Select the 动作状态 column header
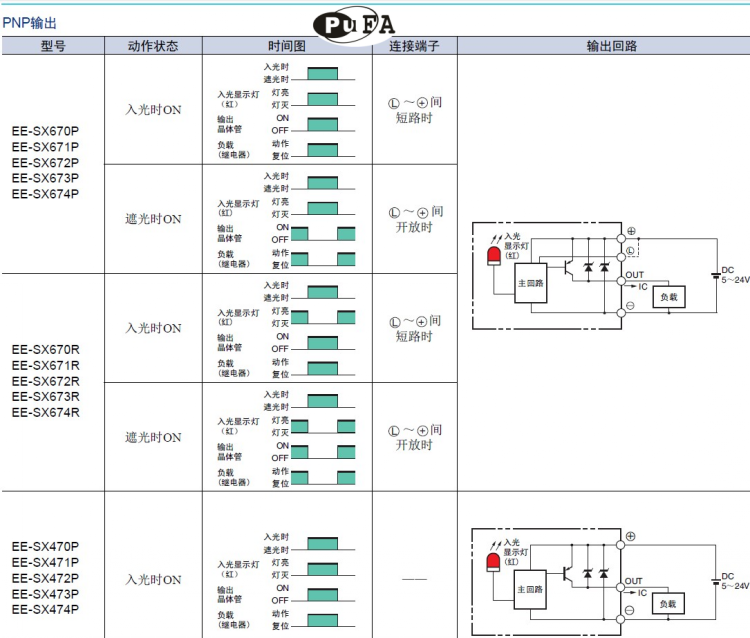 153,46
